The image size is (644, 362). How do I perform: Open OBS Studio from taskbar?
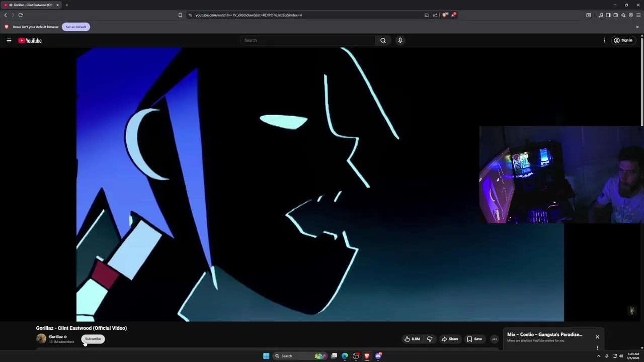click(356, 356)
